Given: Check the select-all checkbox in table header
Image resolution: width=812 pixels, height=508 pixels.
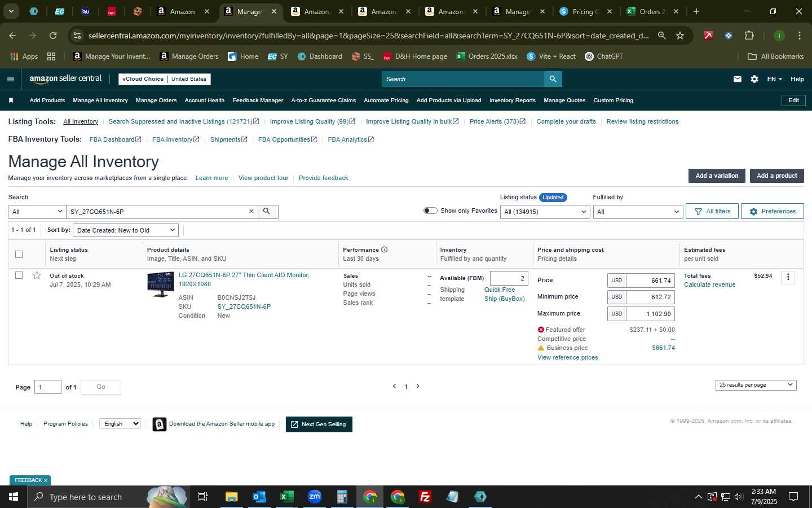Looking at the screenshot, I should [19, 254].
